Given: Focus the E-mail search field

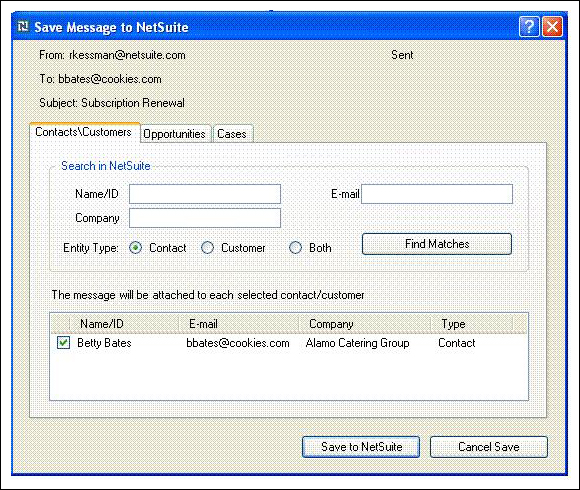Looking at the screenshot, I should (x=437, y=194).
